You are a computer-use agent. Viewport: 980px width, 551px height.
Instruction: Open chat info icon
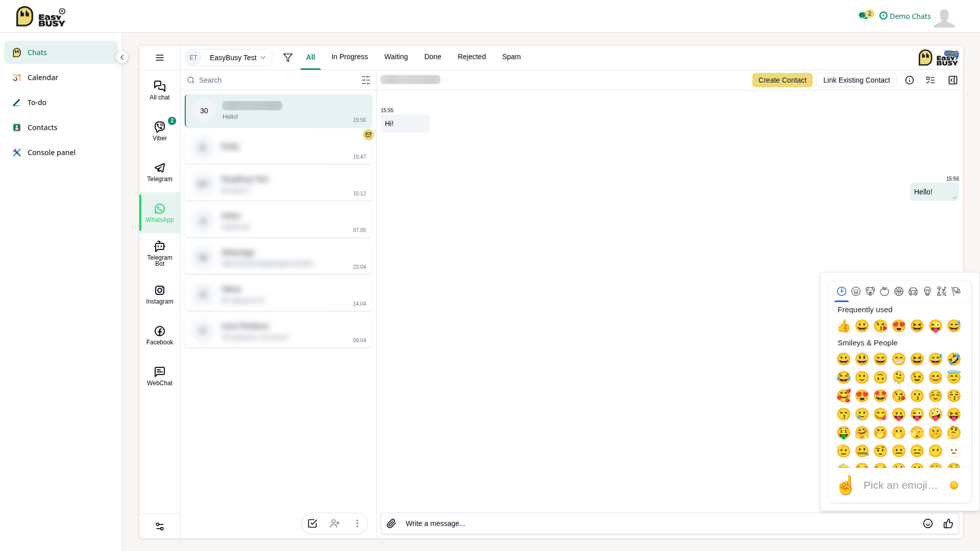[x=910, y=80]
